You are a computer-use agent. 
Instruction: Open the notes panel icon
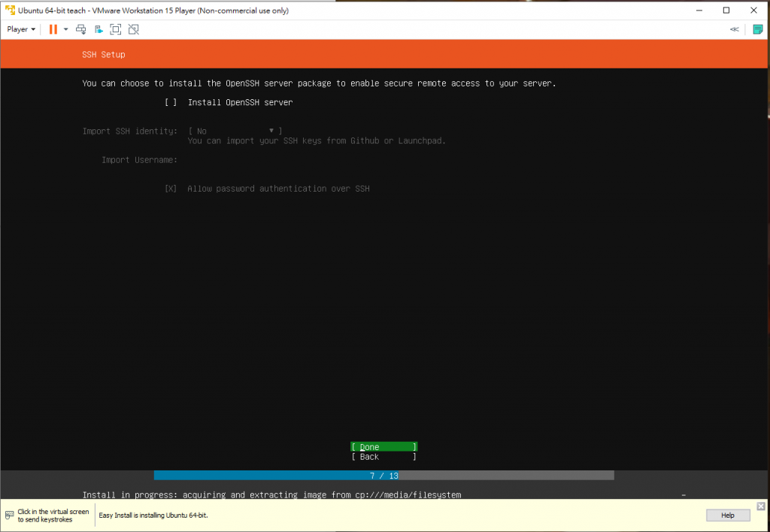coord(758,29)
